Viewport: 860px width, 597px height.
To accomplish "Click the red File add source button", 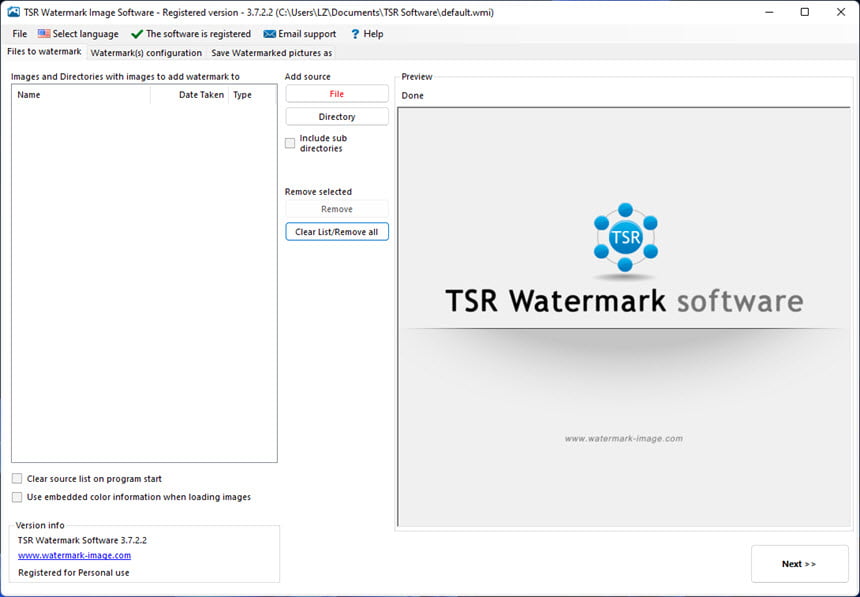I will (x=337, y=94).
